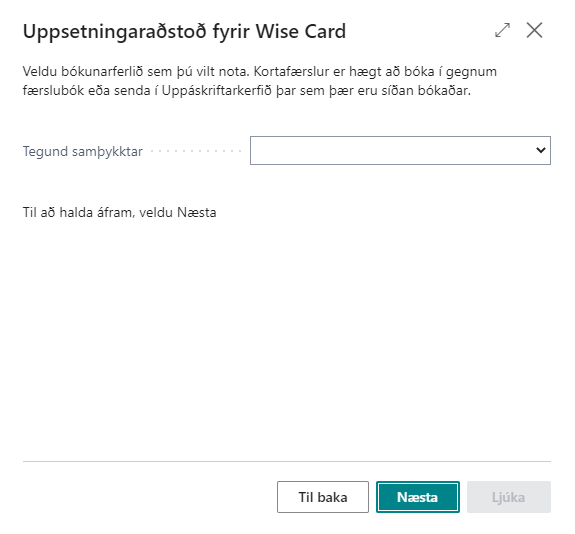Viewport: 575px width, 534px height.
Task: Return to previous step via Til baka
Action: click(x=323, y=497)
